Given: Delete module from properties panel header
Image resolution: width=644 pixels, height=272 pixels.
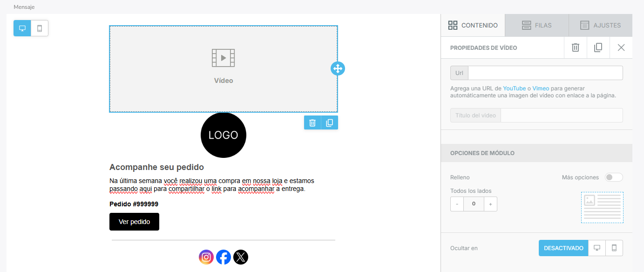Looking at the screenshot, I should coord(576,48).
